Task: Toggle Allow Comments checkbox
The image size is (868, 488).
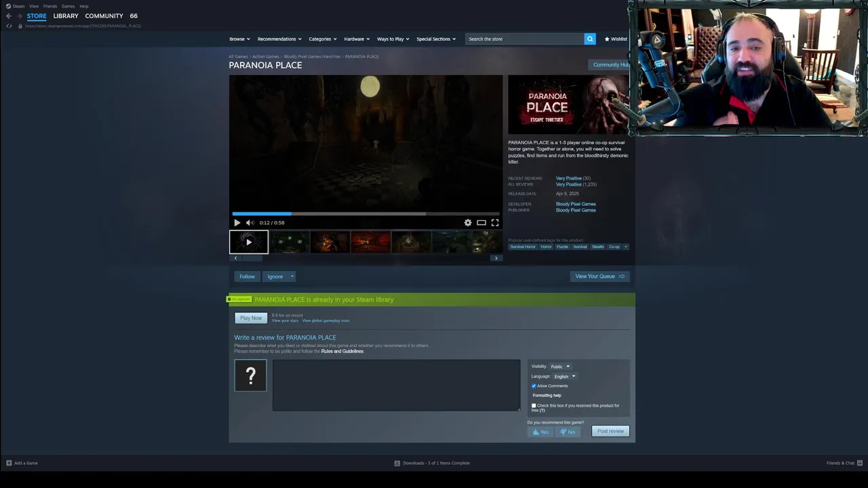Action: click(534, 386)
